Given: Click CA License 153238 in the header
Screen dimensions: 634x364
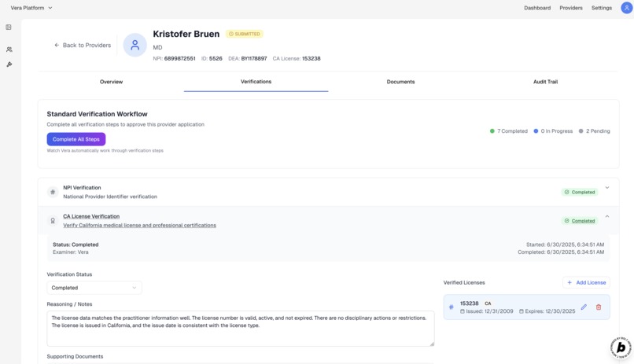Looking at the screenshot, I should 297,59.
